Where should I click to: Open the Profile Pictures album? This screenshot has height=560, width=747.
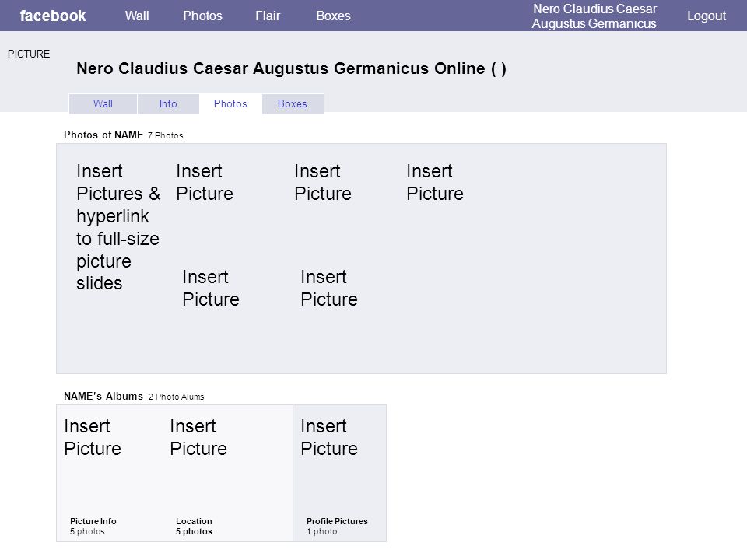(337, 527)
